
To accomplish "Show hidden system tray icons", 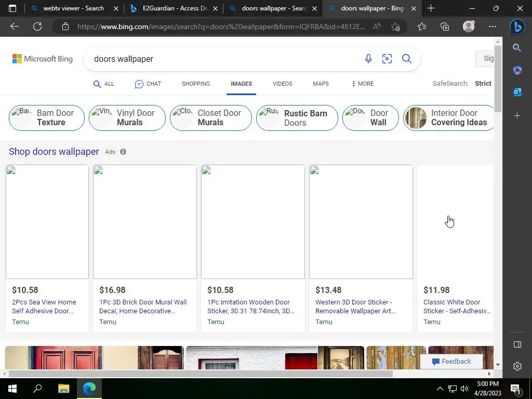I will pyautogui.click(x=440, y=389).
